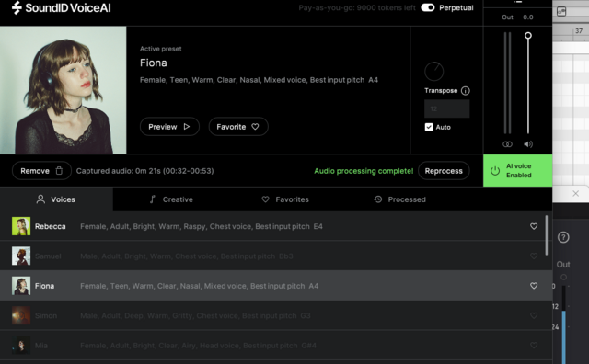Preview the Fiona voice preset
Viewport: 589px width, 364px height.
pos(169,127)
